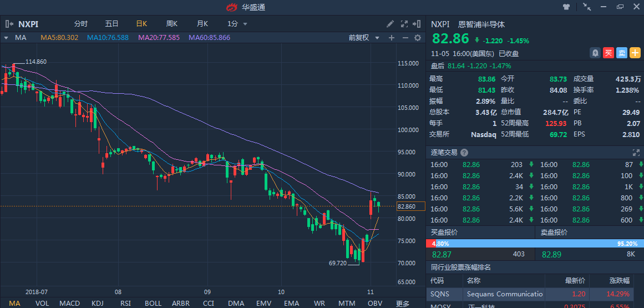The height and width of the screenshot is (308, 644).
Task: Click the MA5:80.302 legend label
Action: click(59, 38)
